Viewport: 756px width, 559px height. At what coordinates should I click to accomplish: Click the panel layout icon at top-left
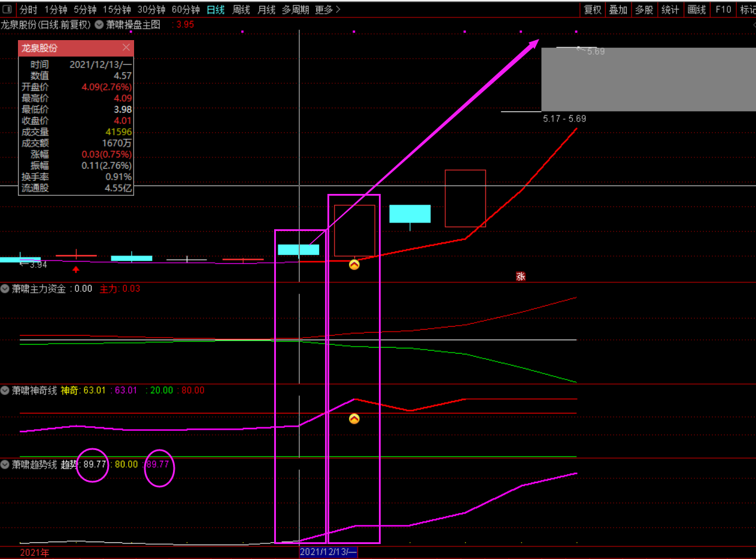pyautogui.click(x=7, y=10)
